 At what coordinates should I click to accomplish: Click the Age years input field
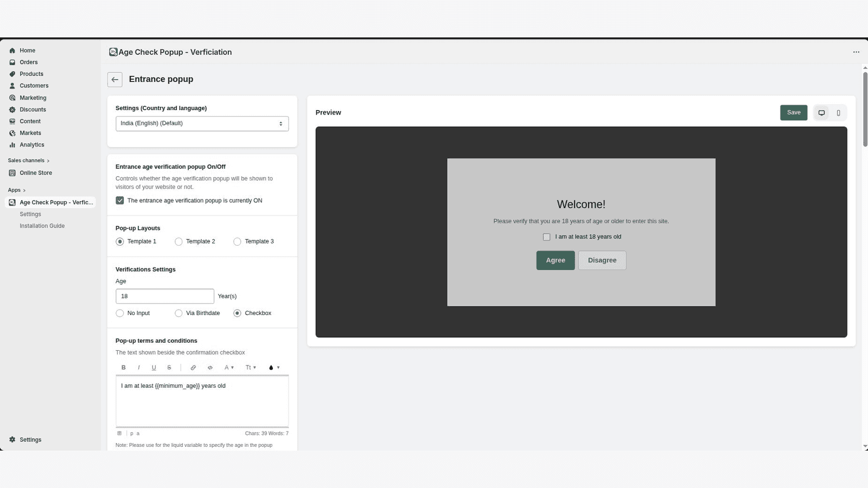(164, 296)
